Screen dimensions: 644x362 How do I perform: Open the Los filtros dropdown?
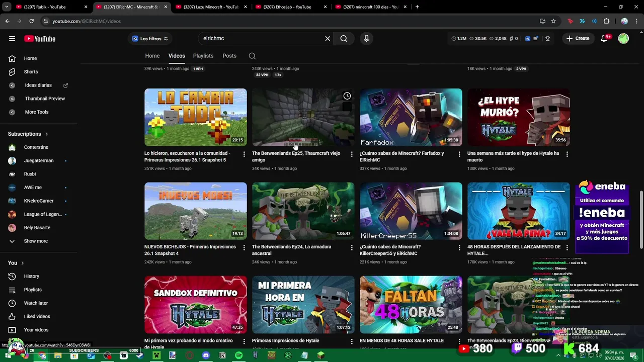click(x=150, y=39)
